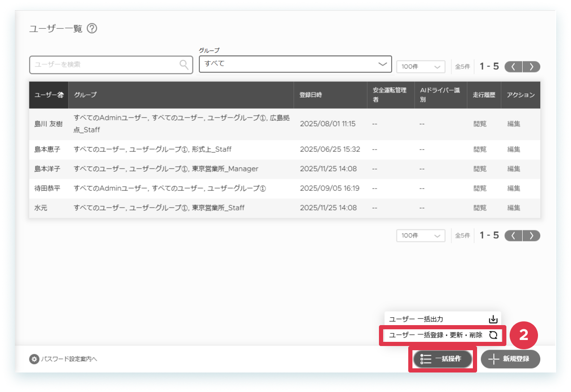Click the AIドライバー識別 column header

tap(440, 95)
